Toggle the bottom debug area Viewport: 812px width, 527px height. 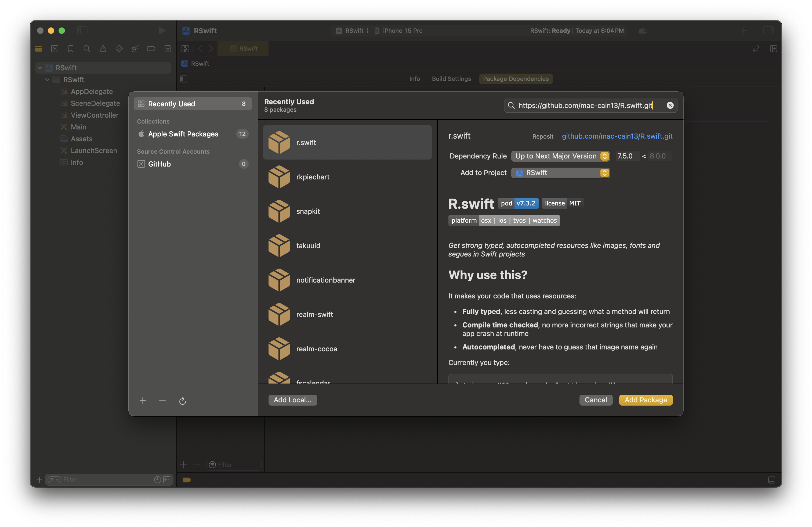click(771, 480)
